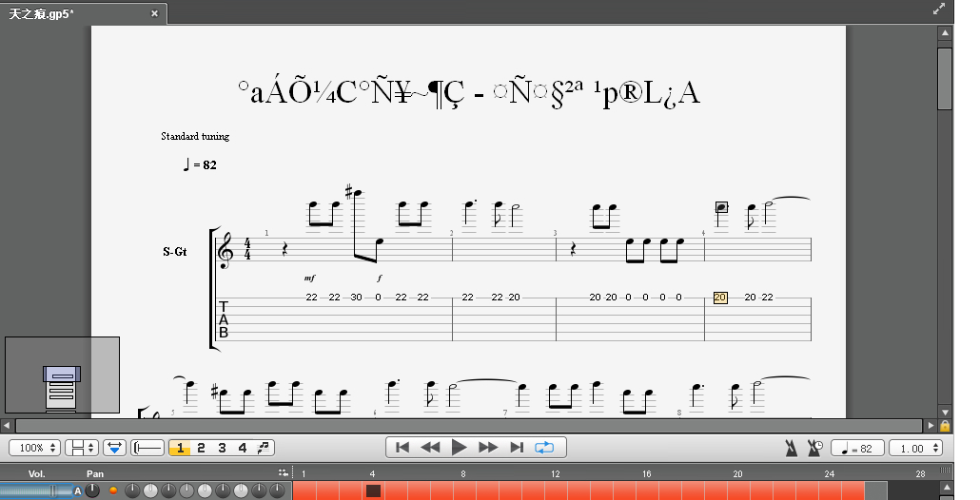
Task: Click the Standard tuning text
Action: [x=195, y=136]
